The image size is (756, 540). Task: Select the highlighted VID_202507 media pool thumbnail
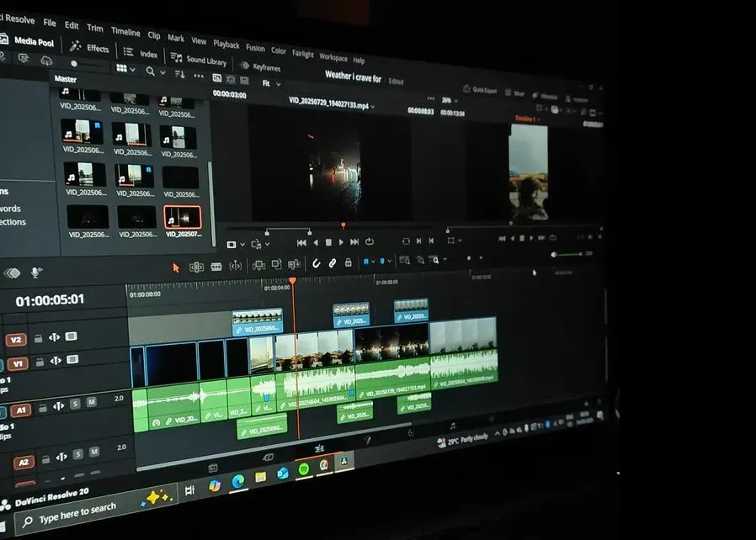[182, 218]
